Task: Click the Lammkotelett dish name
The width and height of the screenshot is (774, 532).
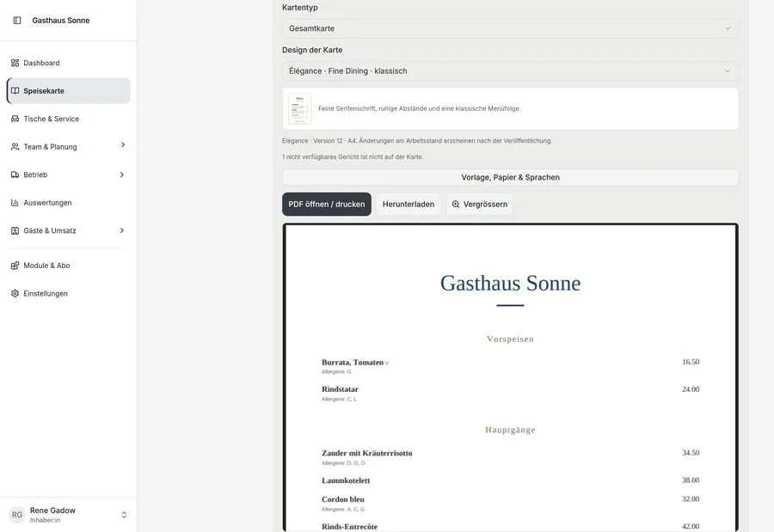Action: (346, 480)
